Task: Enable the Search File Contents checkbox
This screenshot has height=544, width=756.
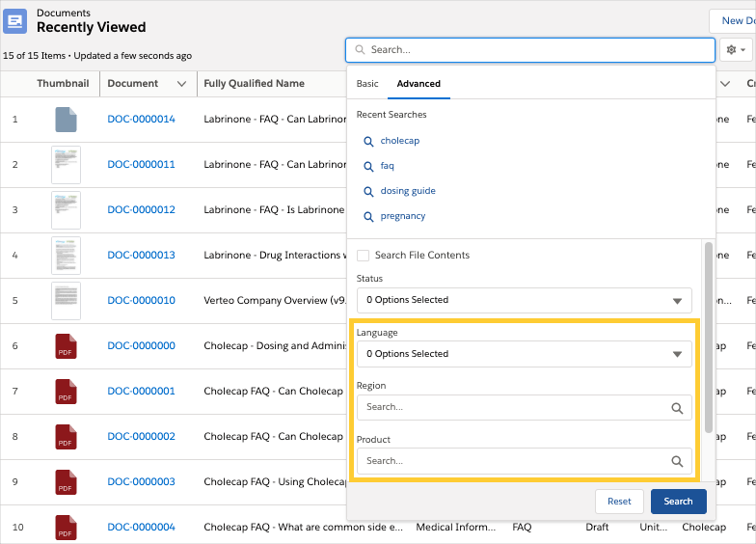Action: click(x=364, y=256)
